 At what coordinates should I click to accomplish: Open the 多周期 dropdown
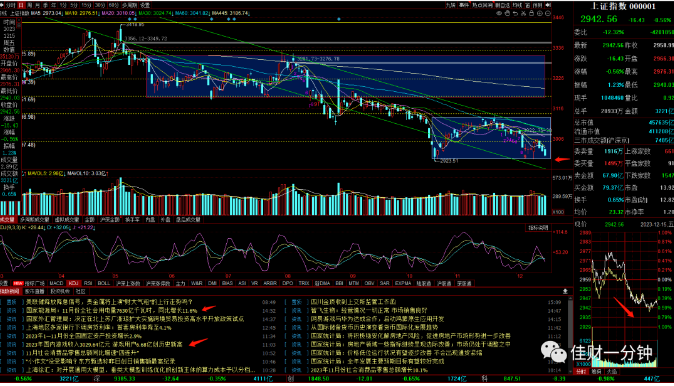(129, 5)
